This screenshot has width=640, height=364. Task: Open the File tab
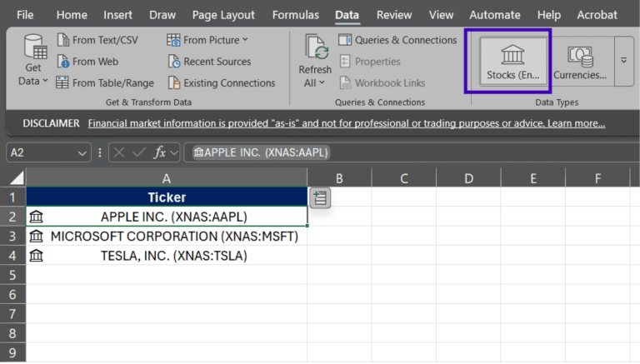tap(25, 15)
